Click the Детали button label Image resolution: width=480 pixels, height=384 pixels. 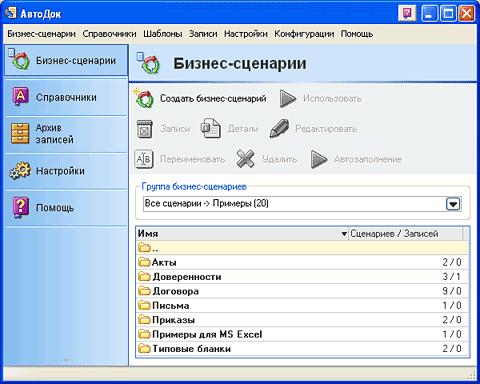pyautogui.click(x=243, y=129)
